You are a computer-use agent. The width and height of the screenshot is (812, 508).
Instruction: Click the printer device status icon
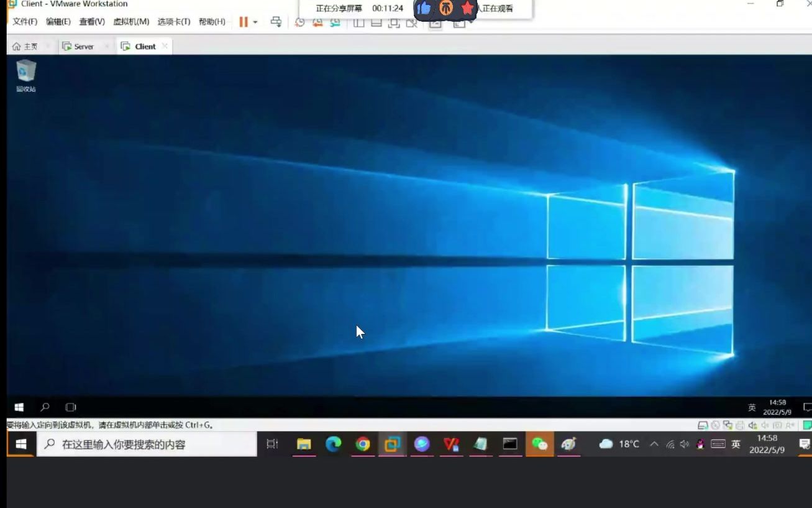[740, 426]
